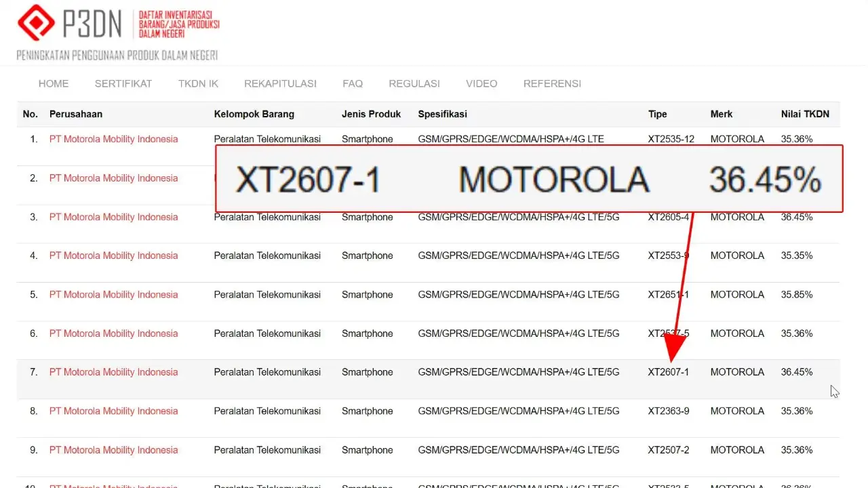
Task: Go to the SERTIFIKAT page
Action: click(123, 83)
